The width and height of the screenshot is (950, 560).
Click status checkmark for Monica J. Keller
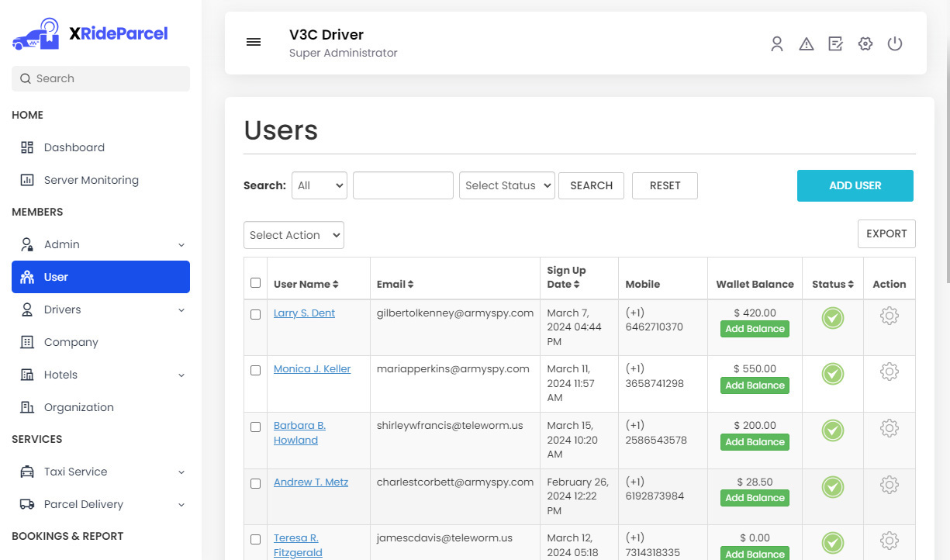pyautogui.click(x=833, y=374)
